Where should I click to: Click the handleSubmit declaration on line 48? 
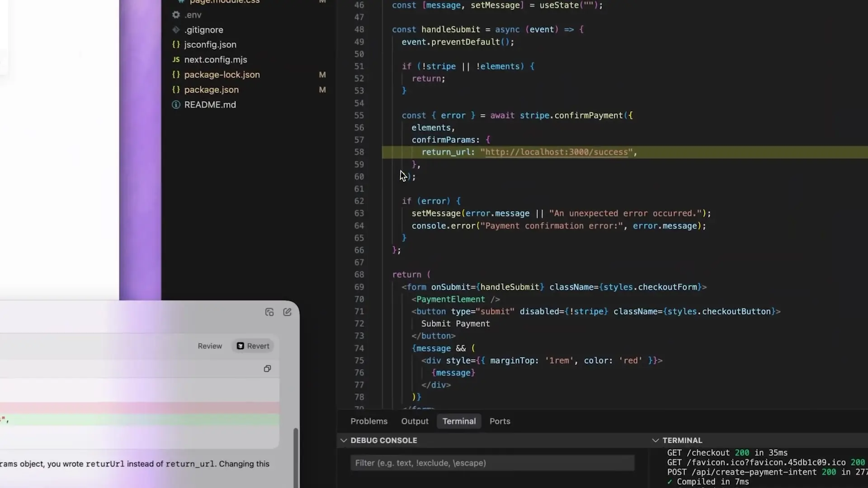coord(451,29)
